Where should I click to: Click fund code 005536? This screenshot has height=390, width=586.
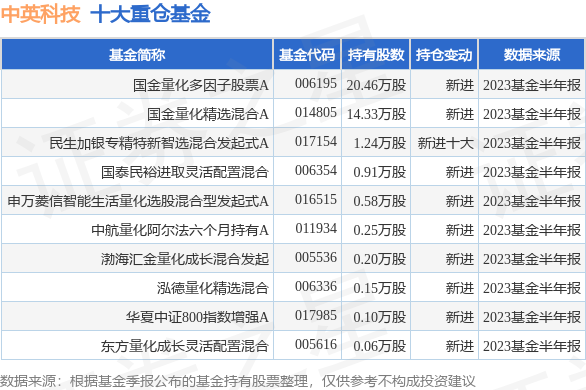(316, 257)
